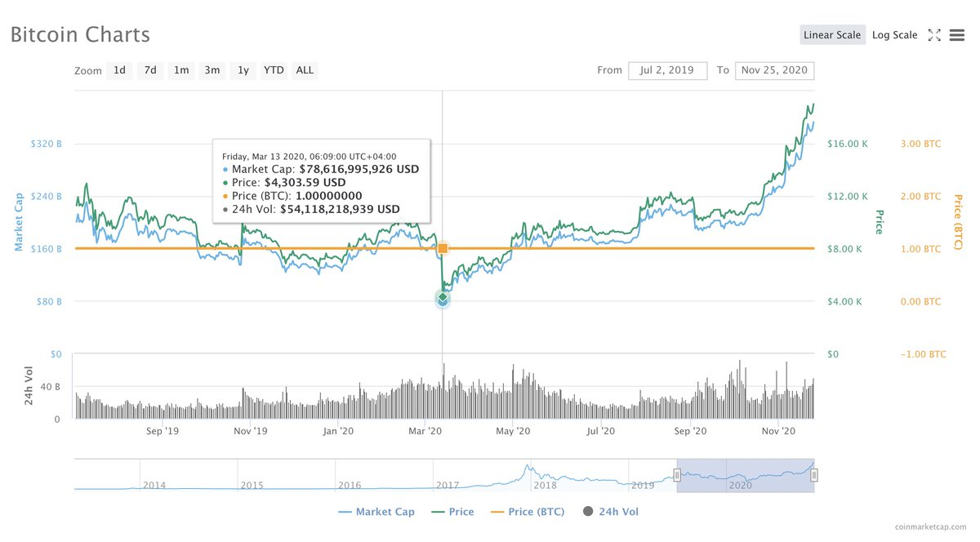Viewport: 980px width, 542px height.
Task: Click the From date field
Action: 667,70
